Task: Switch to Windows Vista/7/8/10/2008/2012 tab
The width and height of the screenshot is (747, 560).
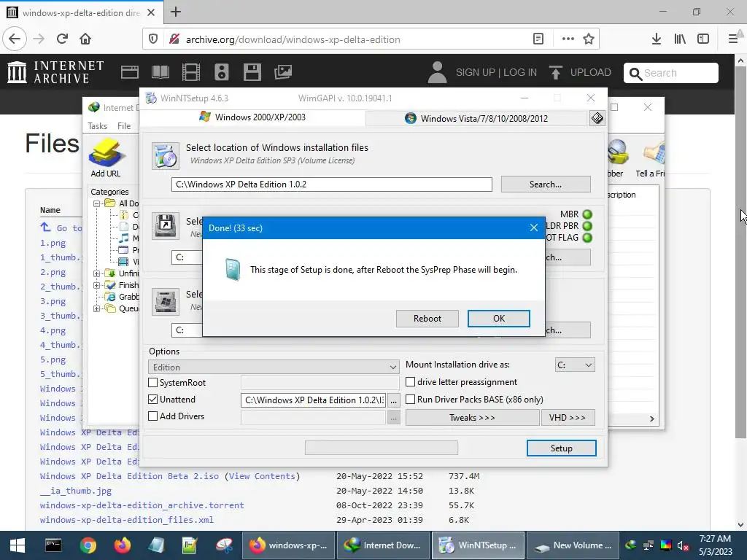Action: (x=476, y=119)
